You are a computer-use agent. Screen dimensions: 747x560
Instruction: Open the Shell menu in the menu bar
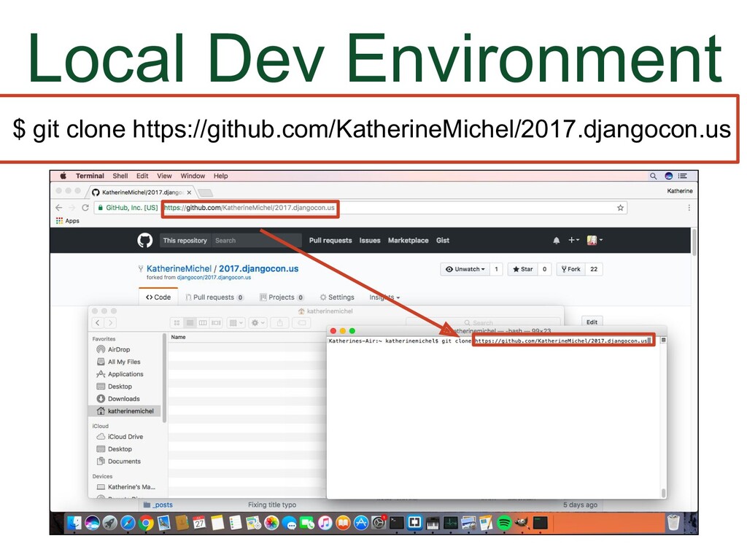120,176
